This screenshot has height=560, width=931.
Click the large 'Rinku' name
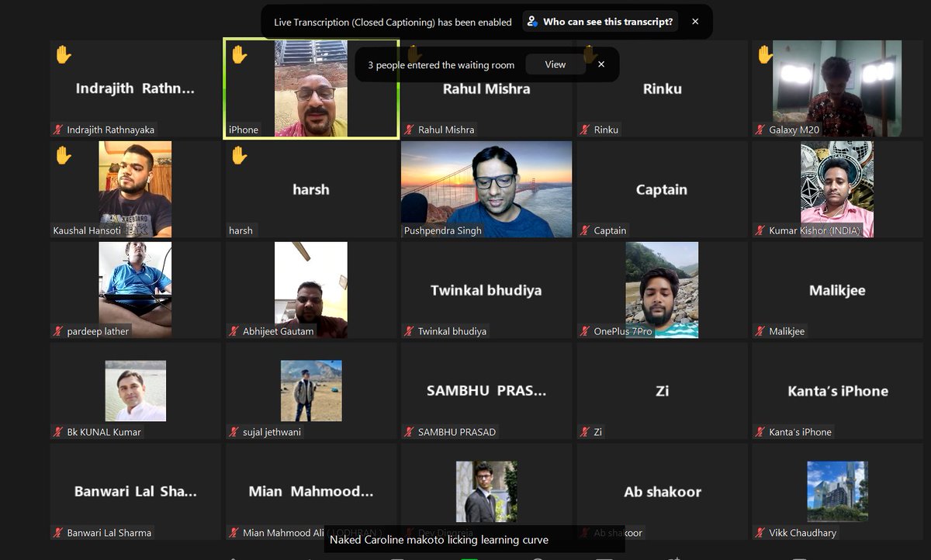click(x=663, y=88)
